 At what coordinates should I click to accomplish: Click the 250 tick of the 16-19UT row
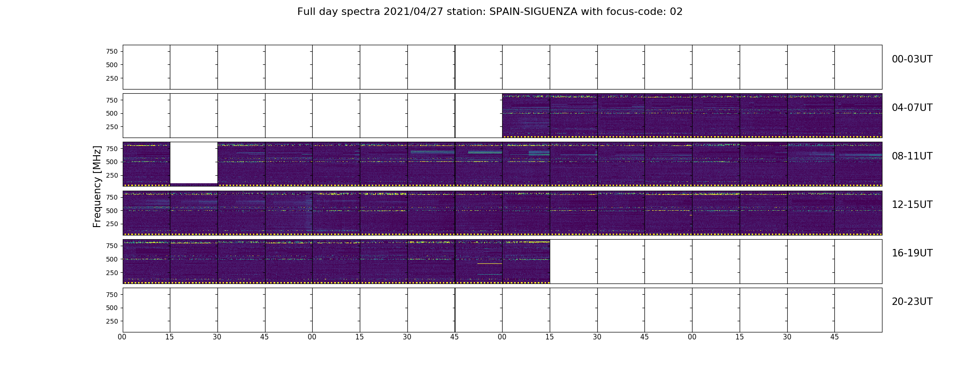pos(112,273)
